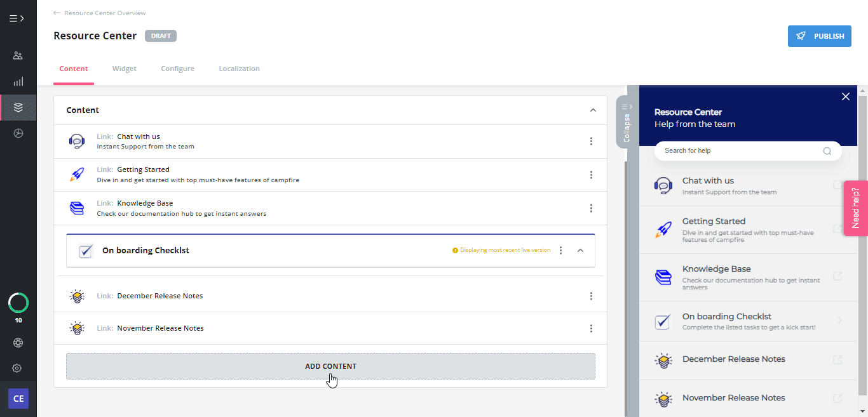This screenshot has height=417, width=868.
Task: Open the analytics bar chart sidebar icon
Action: coord(18,81)
